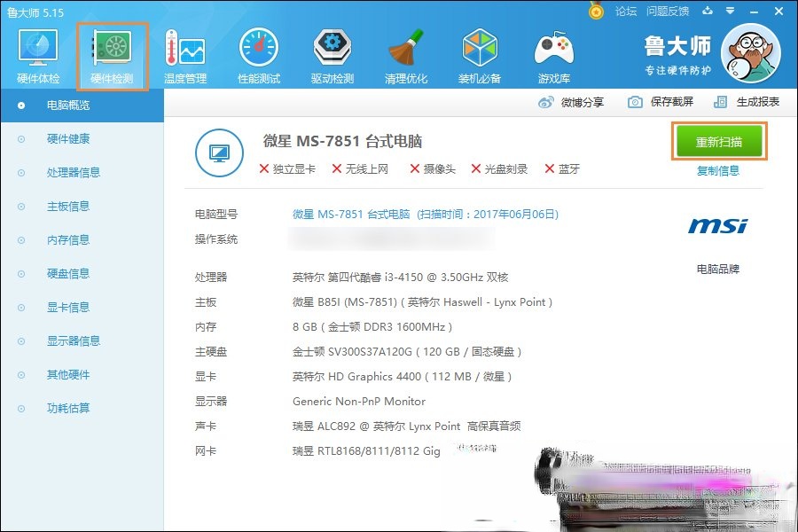Open 温度管理 temperature management
Screen dimensions: 798x532
184,53
